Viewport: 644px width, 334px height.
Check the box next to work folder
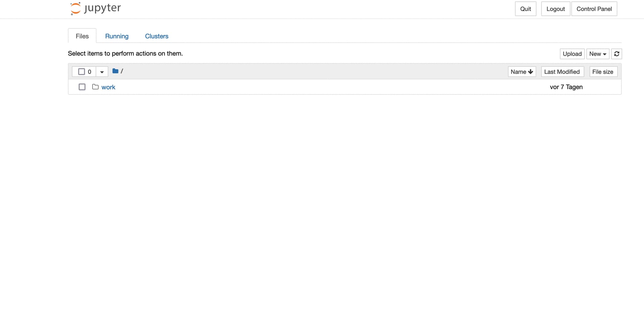82,87
